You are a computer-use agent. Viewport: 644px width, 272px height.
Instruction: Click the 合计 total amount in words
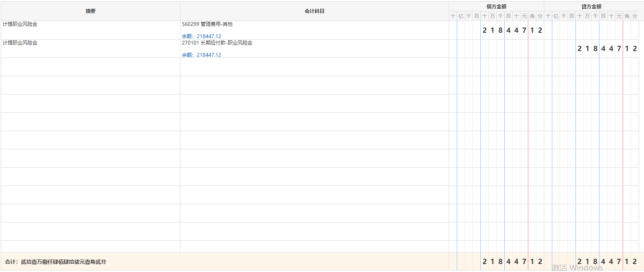pyautogui.click(x=56, y=262)
